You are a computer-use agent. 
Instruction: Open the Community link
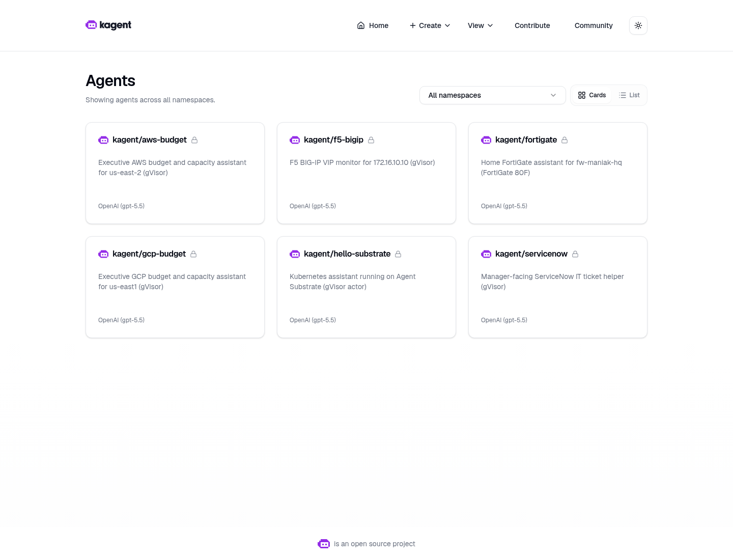click(594, 25)
